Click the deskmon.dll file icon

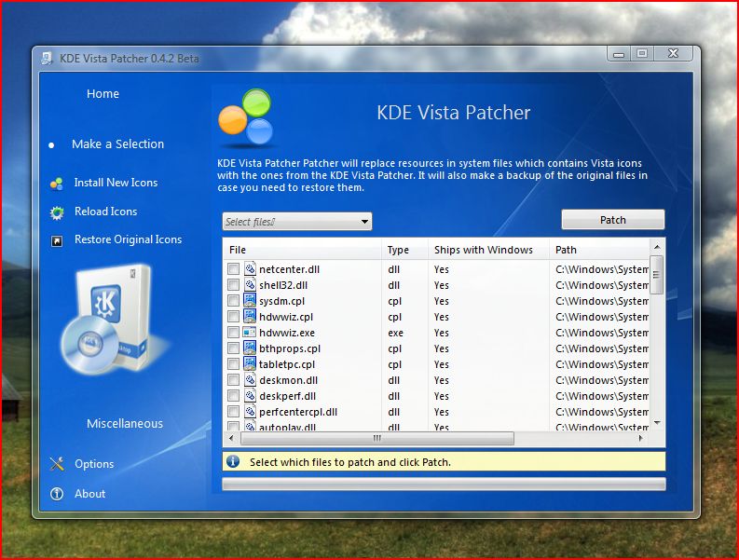pyautogui.click(x=250, y=379)
